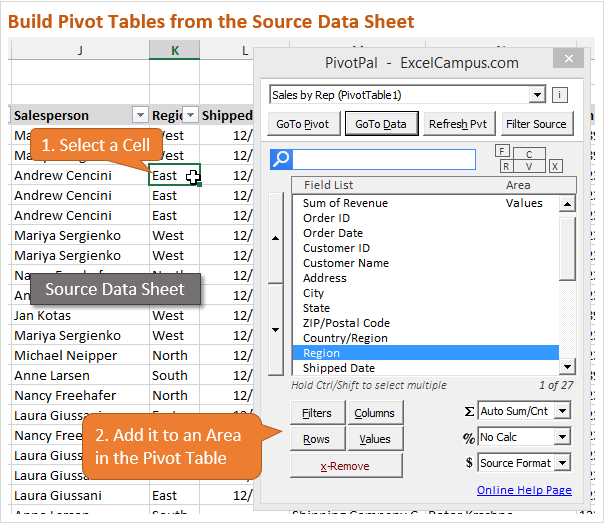Expand the Auto Sum/Cnt dropdown

pos(562,411)
